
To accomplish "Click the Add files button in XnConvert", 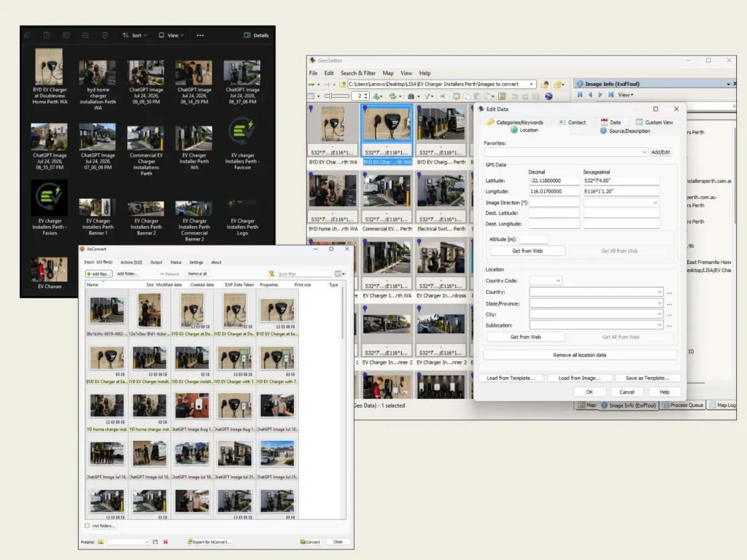I will 98,274.
